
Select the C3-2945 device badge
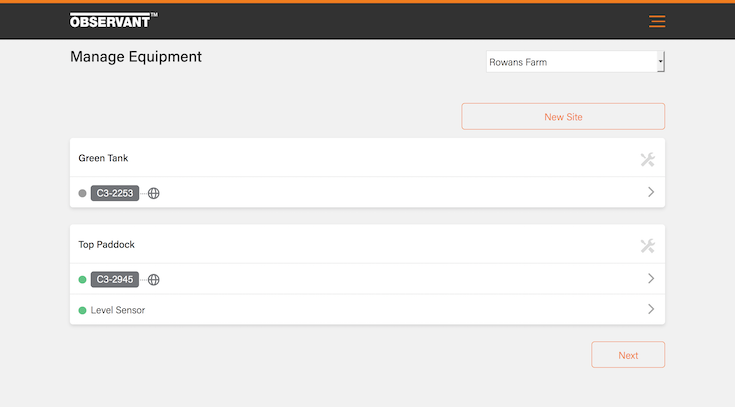pyautogui.click(x=114, y=280)
